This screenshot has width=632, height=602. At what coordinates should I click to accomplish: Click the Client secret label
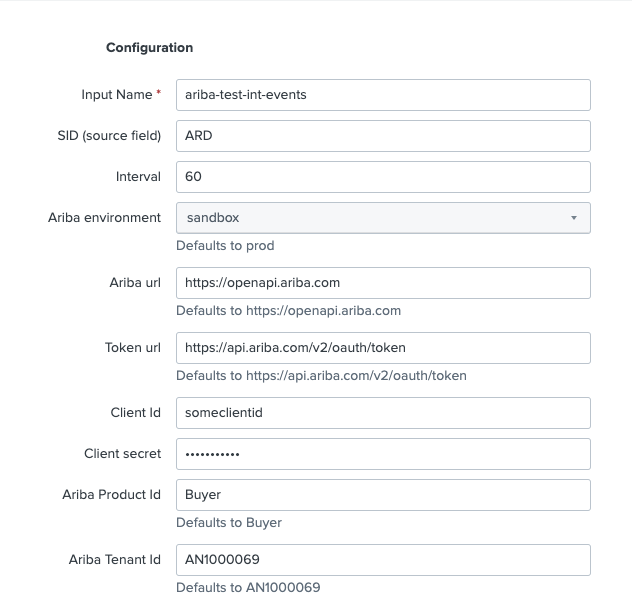pyautogui.click(x=122, y=454)
